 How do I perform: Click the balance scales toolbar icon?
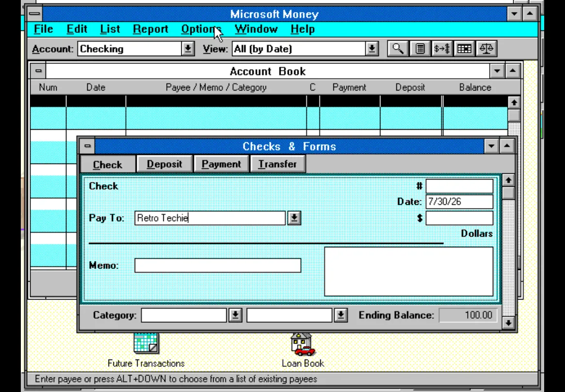[487, 48]
